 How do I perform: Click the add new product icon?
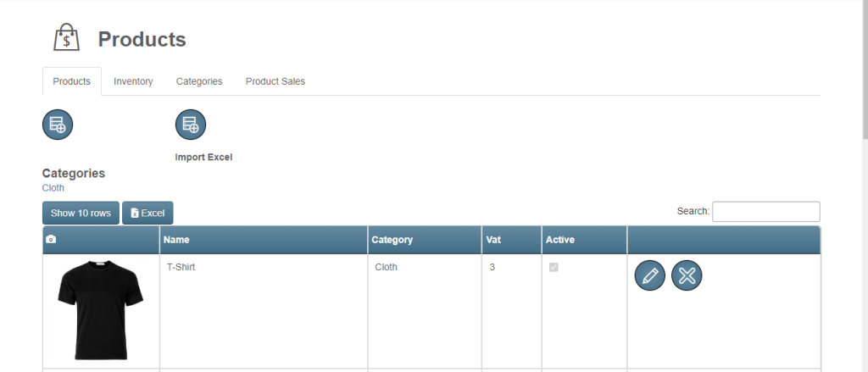[x=58, y=125]
